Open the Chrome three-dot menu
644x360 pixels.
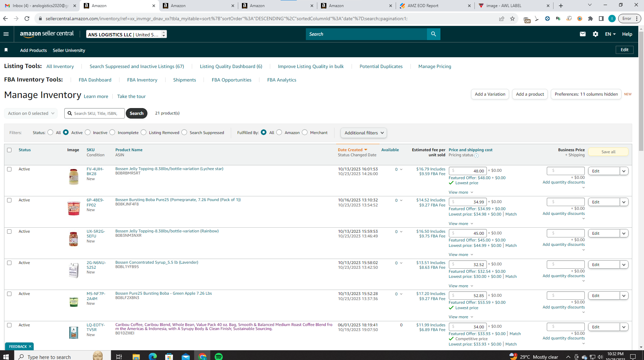[x=637, y=19]
